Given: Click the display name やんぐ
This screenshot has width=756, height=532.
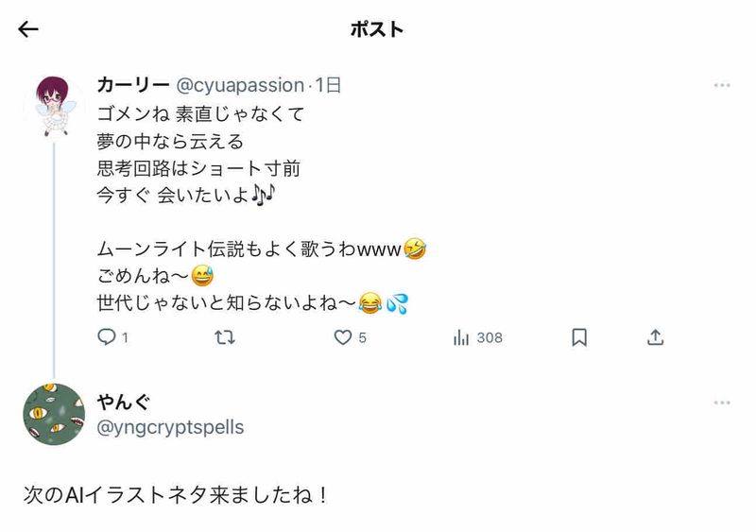Looking at the screenshot, I should point(124,402).
